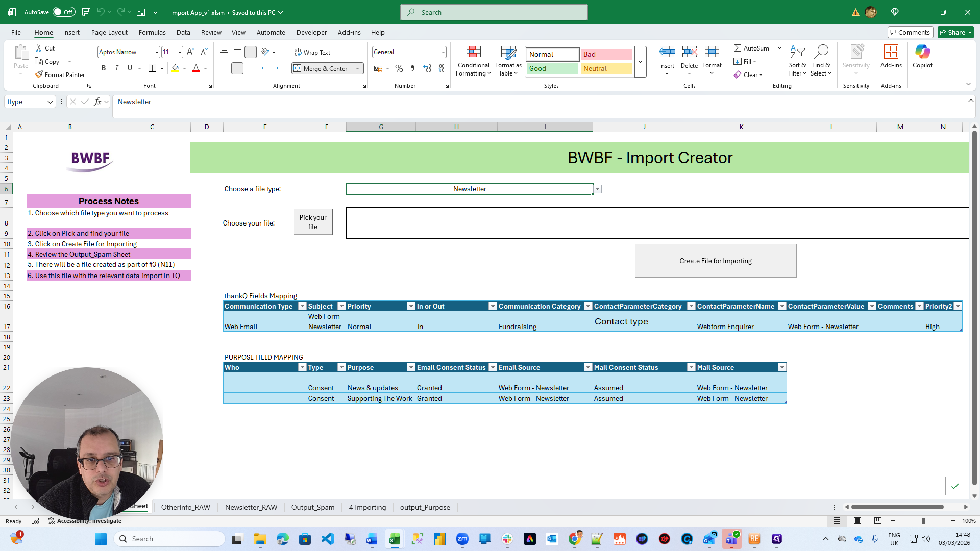This screenshot has width=980, height=551.
Task: Open the file type dropdown next to Newsletter
Action: [598, 189]
